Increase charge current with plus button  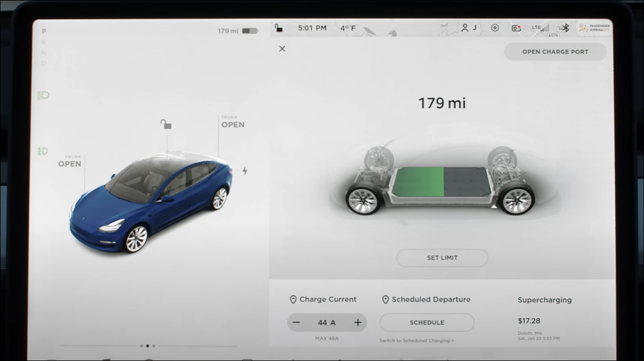[358, 322]
